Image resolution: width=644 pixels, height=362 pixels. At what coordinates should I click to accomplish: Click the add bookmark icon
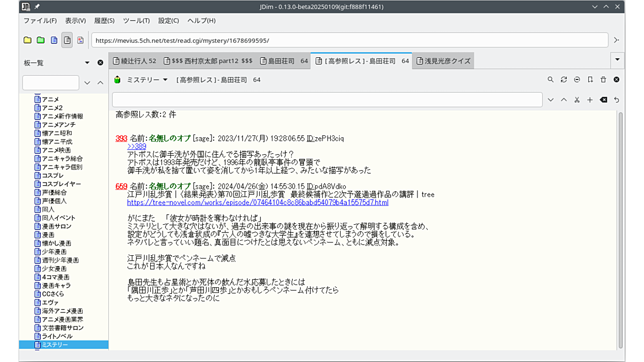(x=590, y=80)
